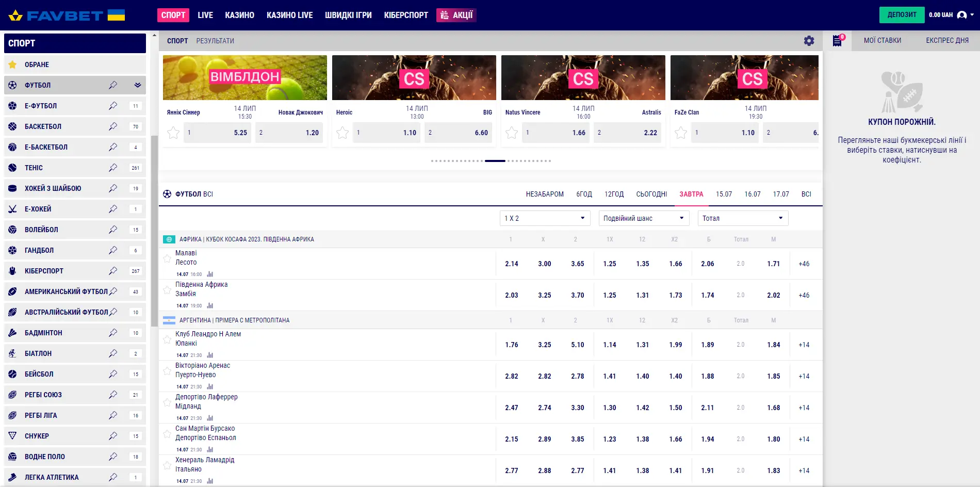This screenshot has width=980, height=487.
Task: Open the Подвійний шанс dropdown
Action: point(644,218)
